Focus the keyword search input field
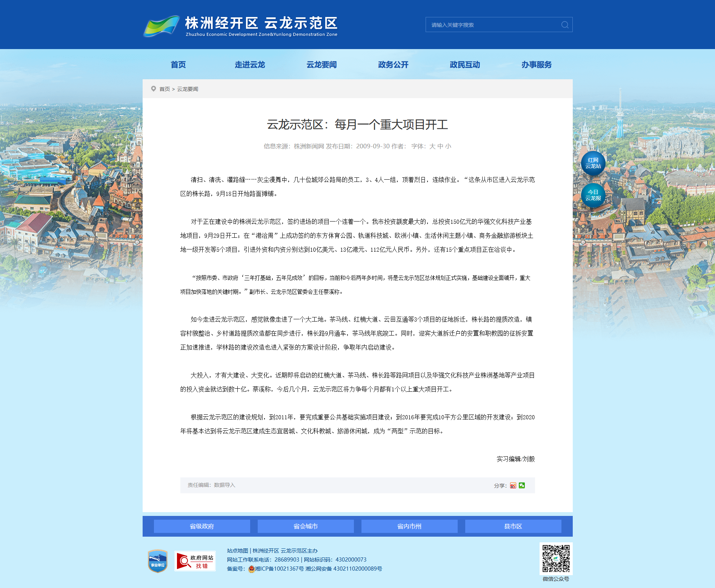The height and width of the screenshot is (588, 715). point(492,25)
